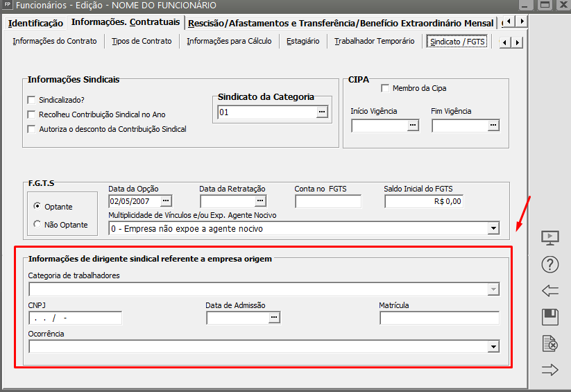Click the Conta no FGTS field
Viewport: 571px width, 392px height.
[x=328, y=201]
